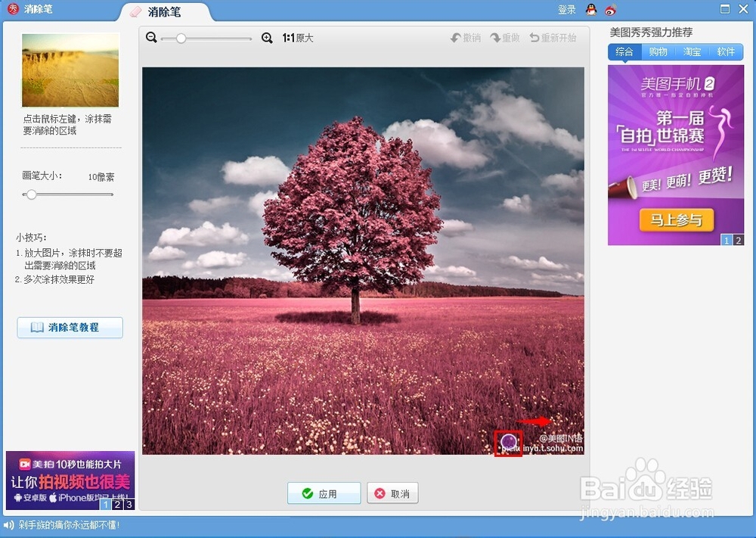Click the sample beach photo thumbnail

pyautogui.click(x=70, y=70)
